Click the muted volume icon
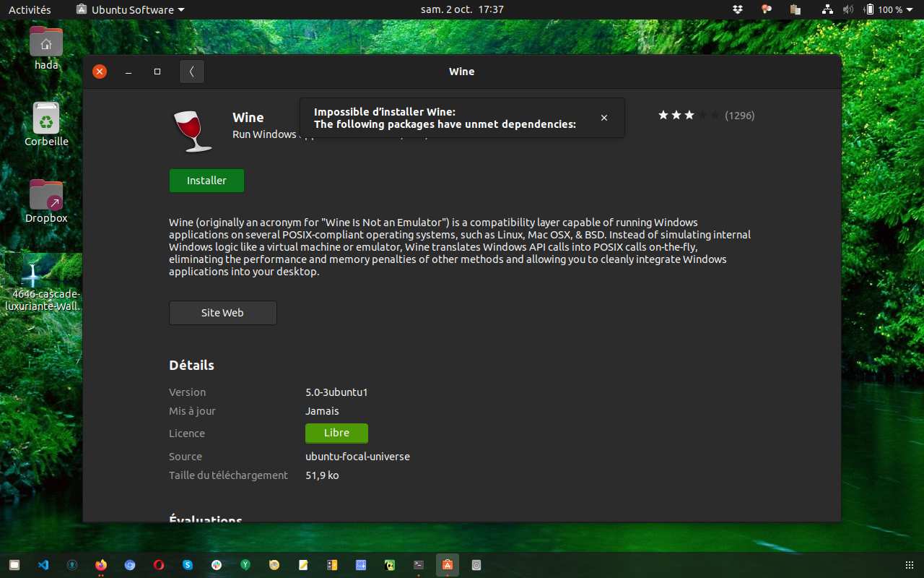The width and height of the screenshot is (924, 578). (x=848, y=9)
